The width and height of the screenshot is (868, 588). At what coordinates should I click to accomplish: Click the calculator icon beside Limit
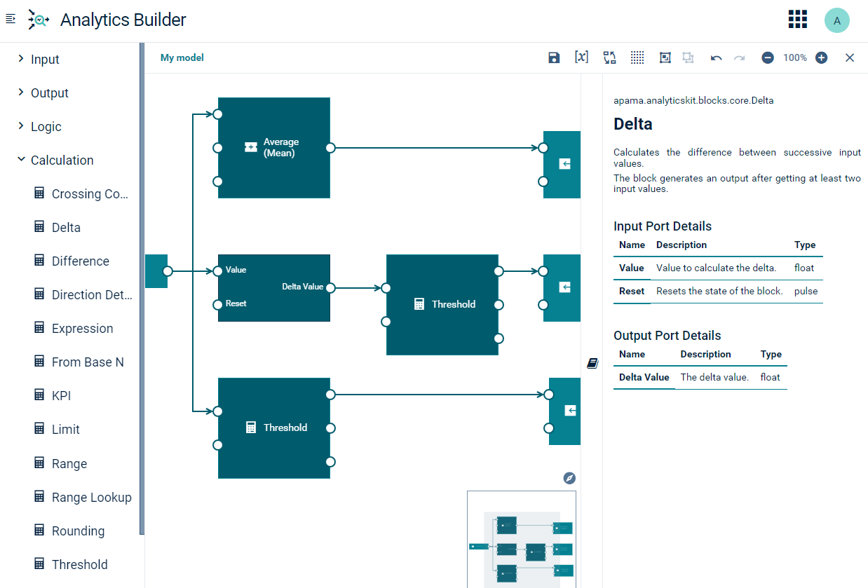click(39, 429)
